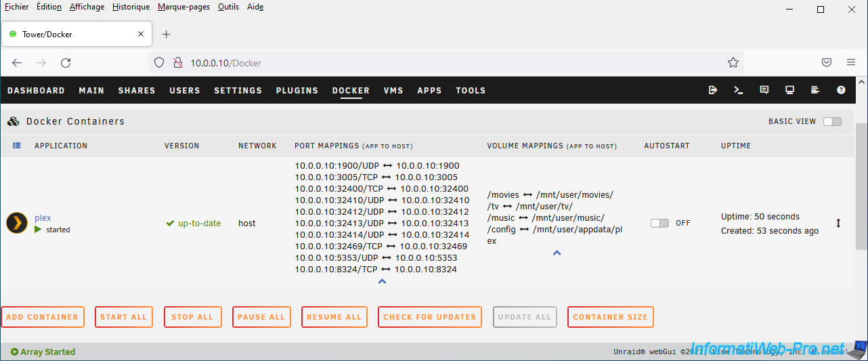Click the column list icon beside Application
Viewport: 868px width, 361px height.
(x=17, y=146)
